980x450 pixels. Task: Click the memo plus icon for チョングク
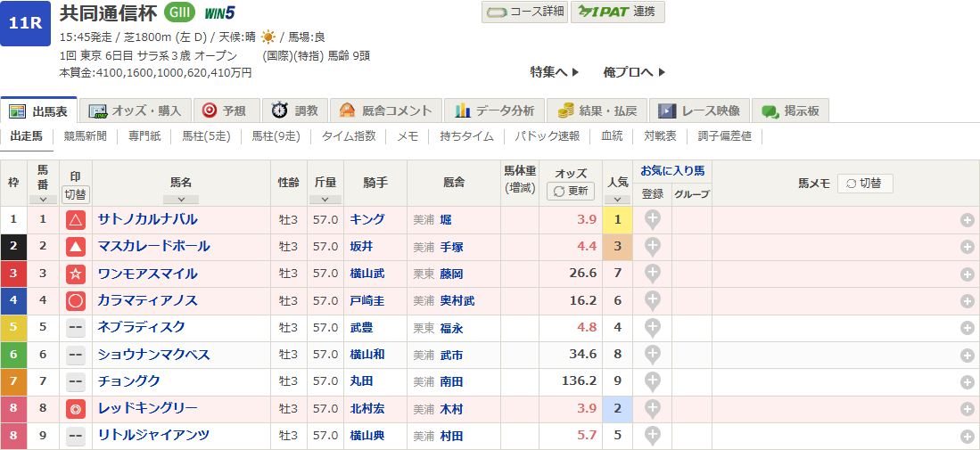[967, 382]
